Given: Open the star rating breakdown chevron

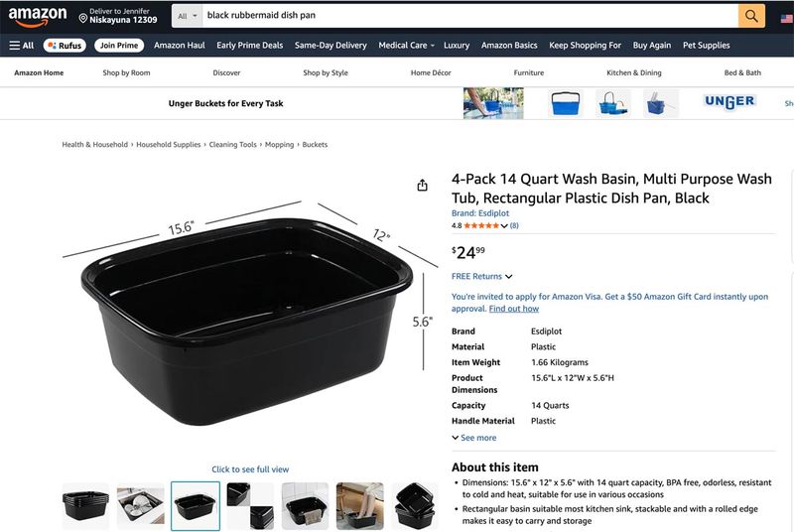Looking at the screenshot, I should [504, 225].
